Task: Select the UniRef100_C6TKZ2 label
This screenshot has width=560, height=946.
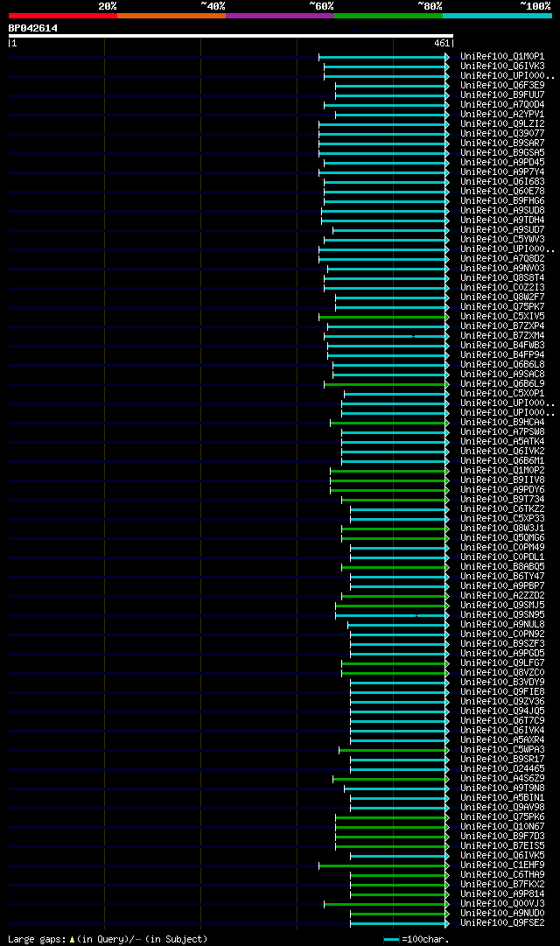Action: 502,509
